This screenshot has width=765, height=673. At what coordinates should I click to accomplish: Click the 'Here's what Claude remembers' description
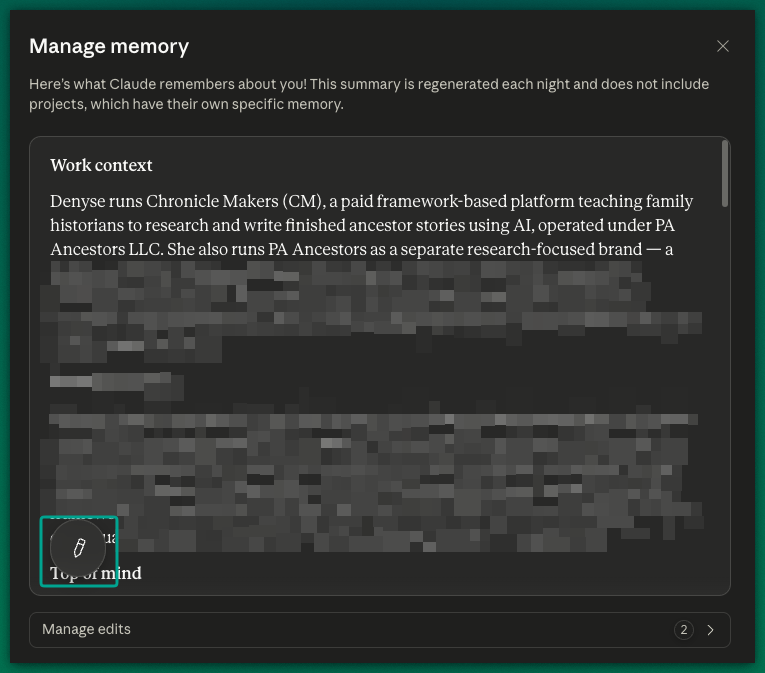click(369, 94)
